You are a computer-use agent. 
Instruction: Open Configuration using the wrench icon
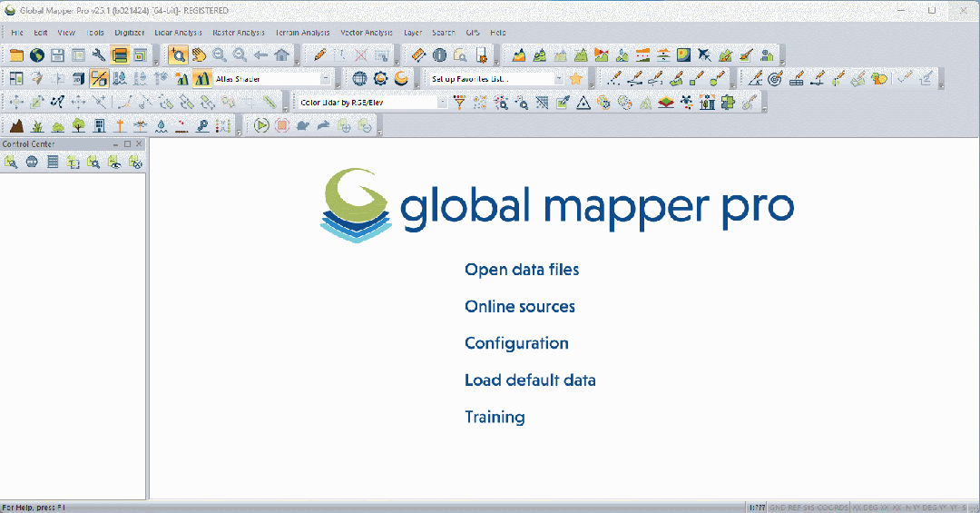(99, 55)
